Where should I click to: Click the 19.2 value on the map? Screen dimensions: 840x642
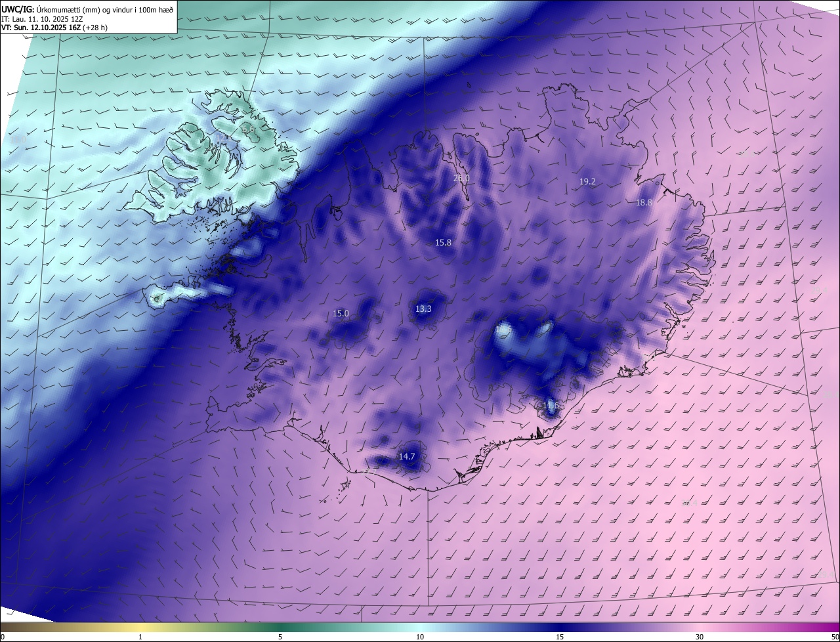pyautogui.click(x=587, y=182)
